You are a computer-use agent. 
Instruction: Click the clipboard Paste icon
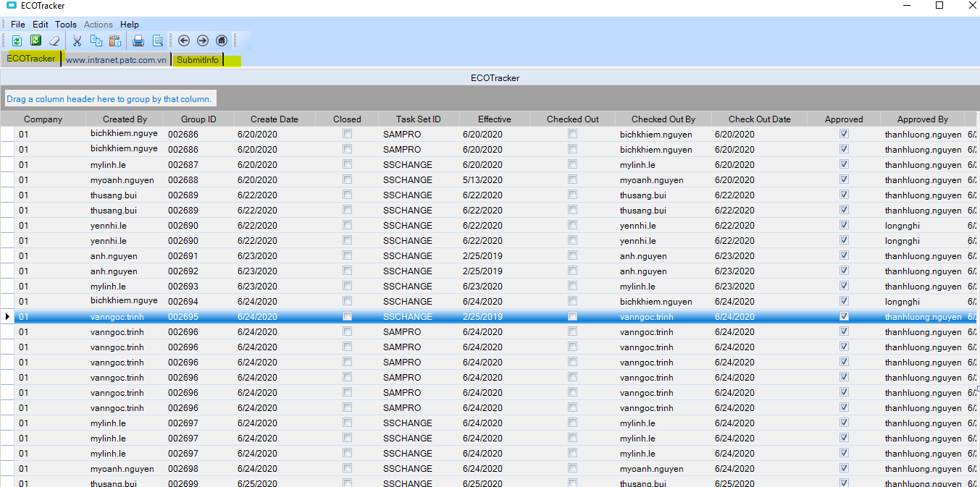(115, 41)
